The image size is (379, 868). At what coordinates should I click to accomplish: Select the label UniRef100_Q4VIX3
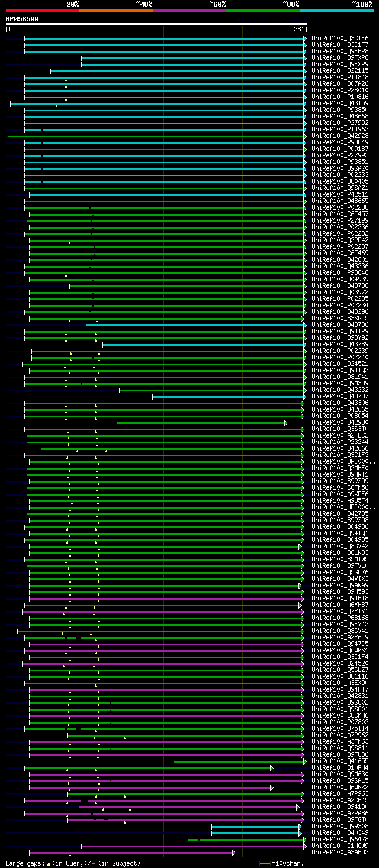pyautogui.click(x=340, y=579)
